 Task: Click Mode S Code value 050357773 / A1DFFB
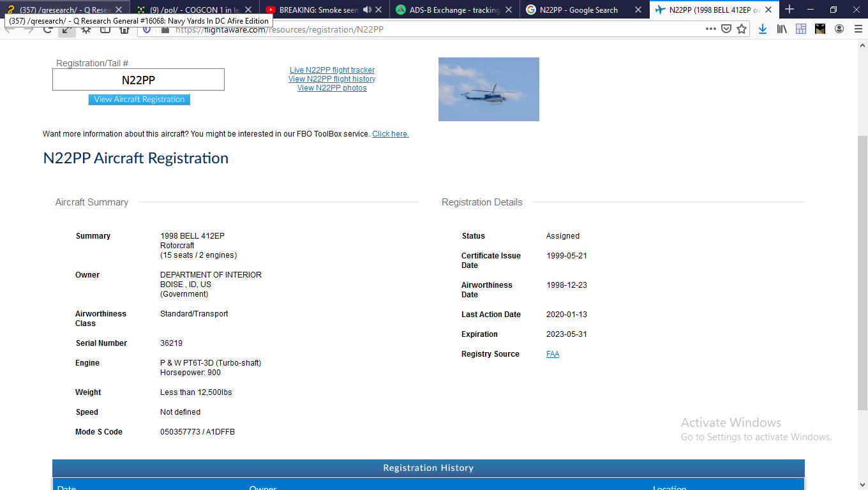[x=197, y=432]
